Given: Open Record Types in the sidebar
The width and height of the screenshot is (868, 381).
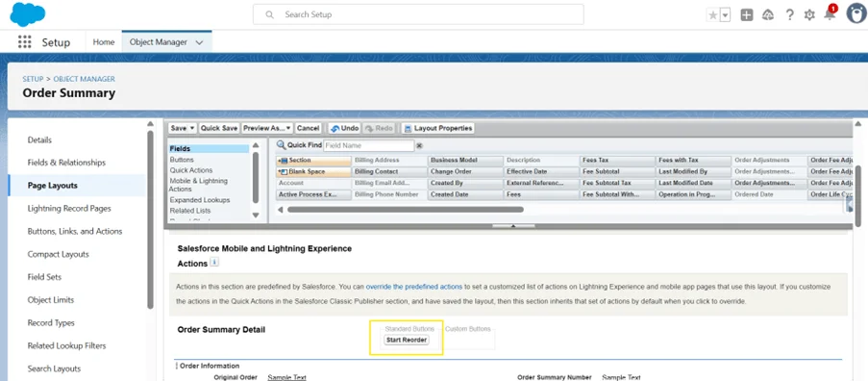Looking at the screenshot, I should coord(51,323).
